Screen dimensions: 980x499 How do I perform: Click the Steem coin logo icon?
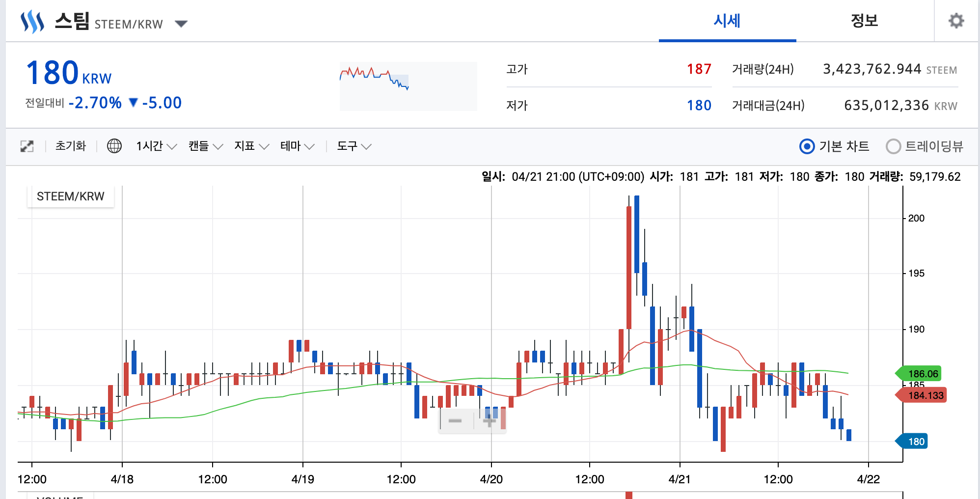tap(32, 22)
